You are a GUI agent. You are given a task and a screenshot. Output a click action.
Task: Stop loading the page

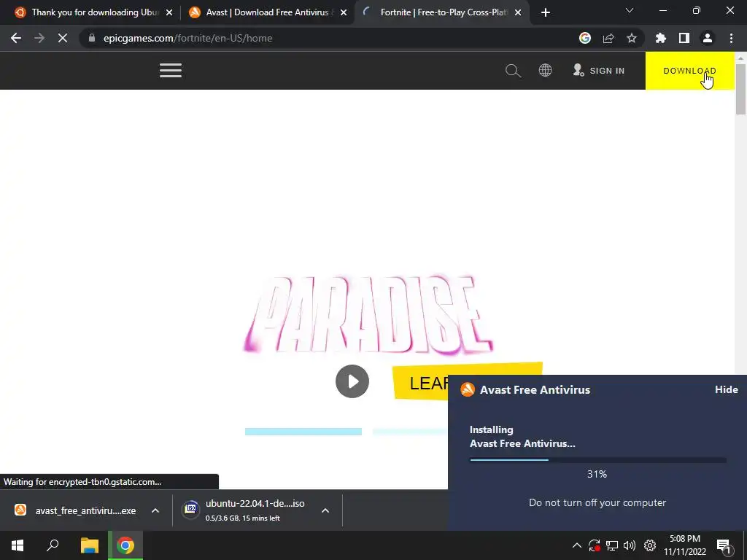coord(63,38)
